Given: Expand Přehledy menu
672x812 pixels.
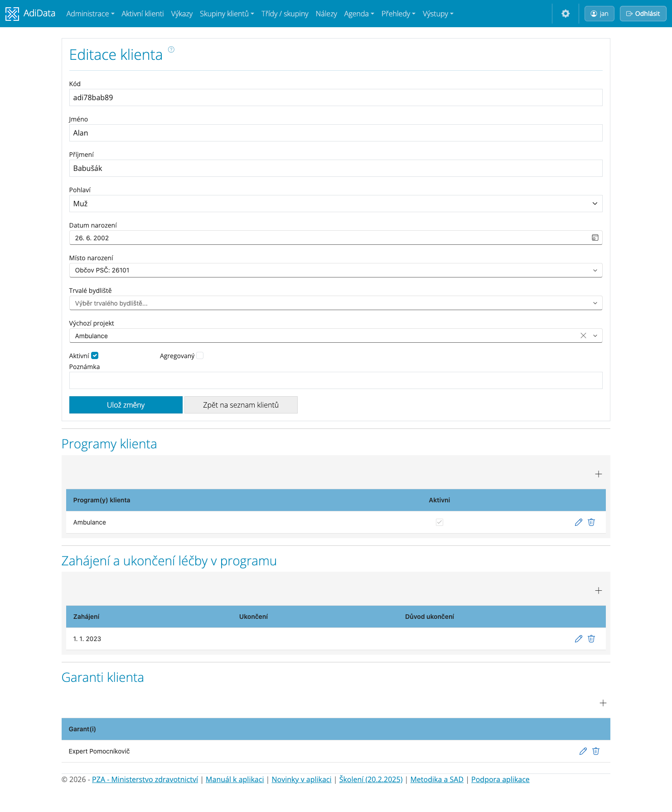Looking at the screenshot, I should click(x=398, y=14).
